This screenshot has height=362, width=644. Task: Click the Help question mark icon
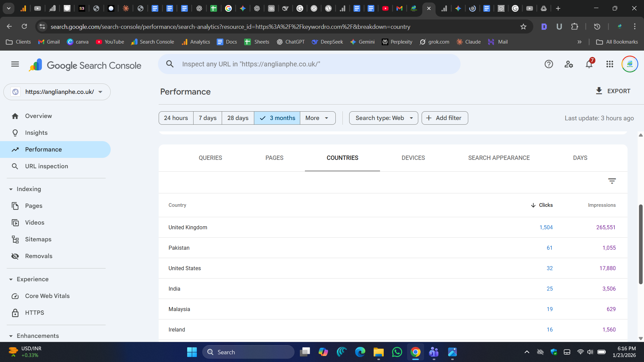(x=549, y=64)
